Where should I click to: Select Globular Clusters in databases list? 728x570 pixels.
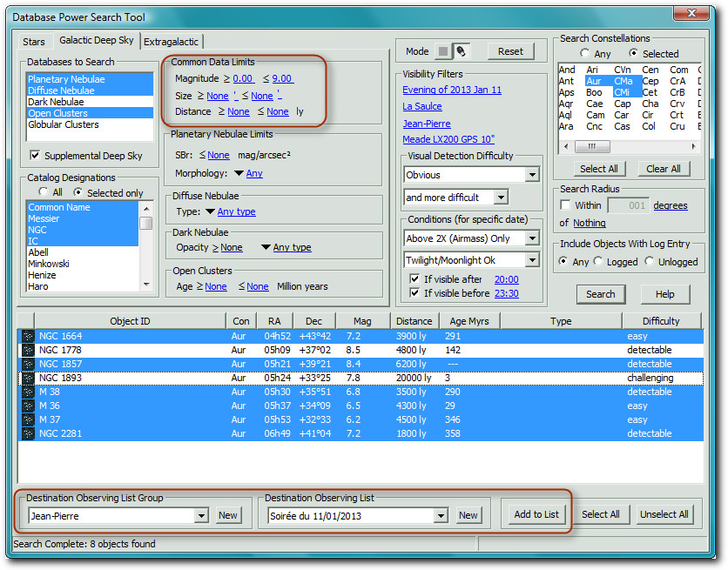[x=90, y=124]
